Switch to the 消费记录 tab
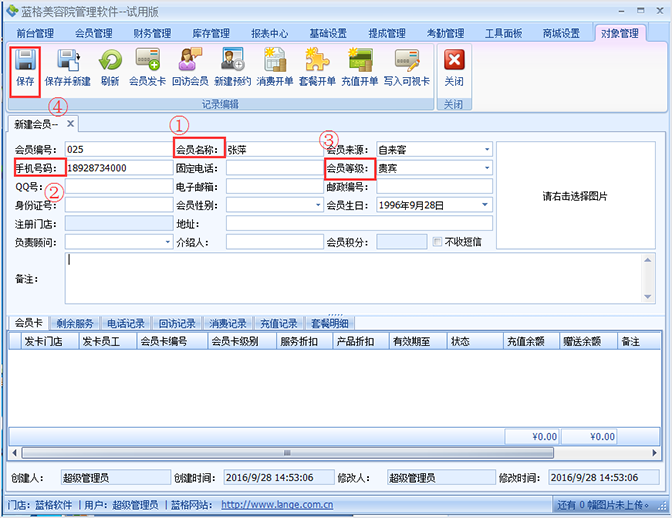This screenshot has width=672, height=518. 228,323
